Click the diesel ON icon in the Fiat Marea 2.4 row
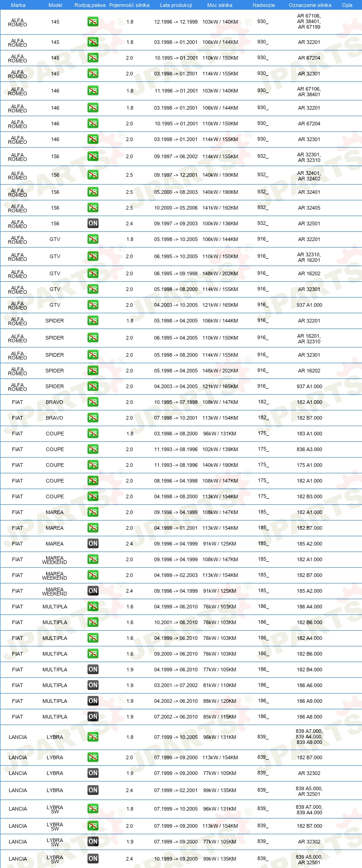 pyautogui.click(x=93, y=544)
